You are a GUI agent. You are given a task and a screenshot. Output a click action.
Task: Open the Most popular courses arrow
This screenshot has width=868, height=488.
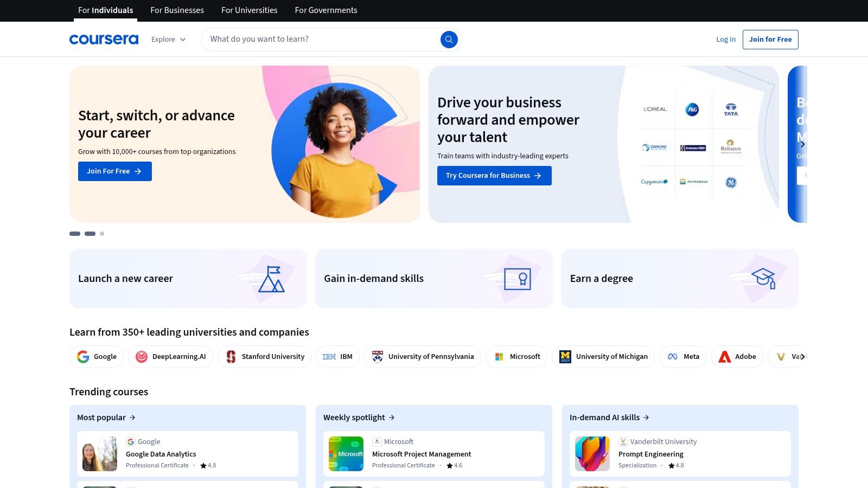click(x=132, y=418)
